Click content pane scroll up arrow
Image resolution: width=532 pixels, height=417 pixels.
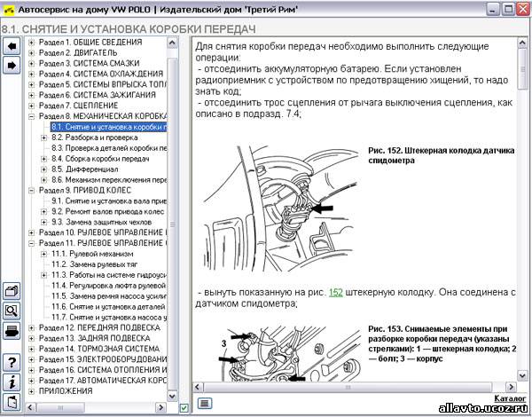(522, 43)
